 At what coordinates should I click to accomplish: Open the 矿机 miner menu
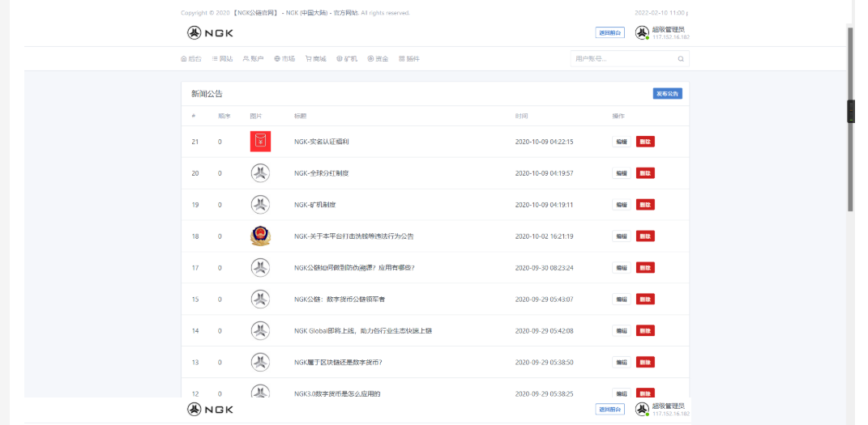347,58
